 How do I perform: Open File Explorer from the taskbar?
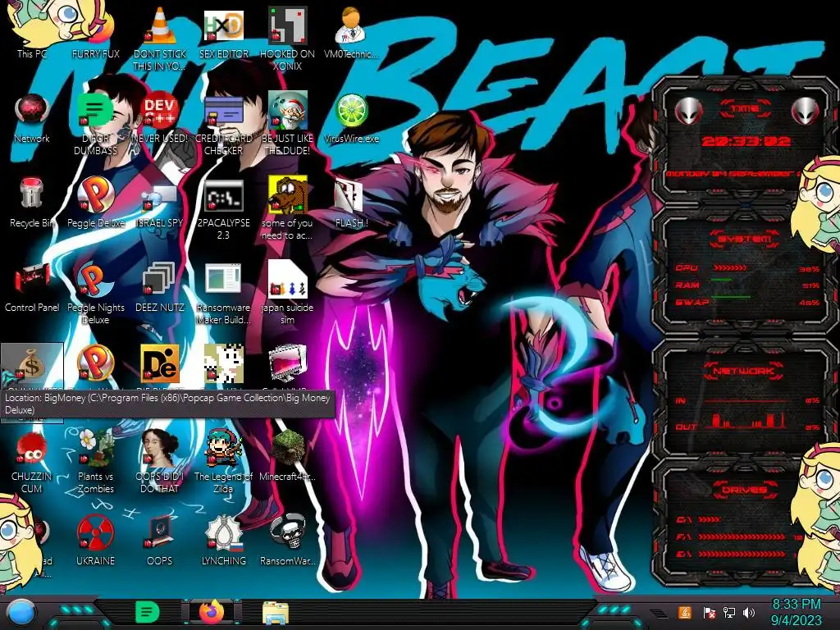tap(276, 613)
